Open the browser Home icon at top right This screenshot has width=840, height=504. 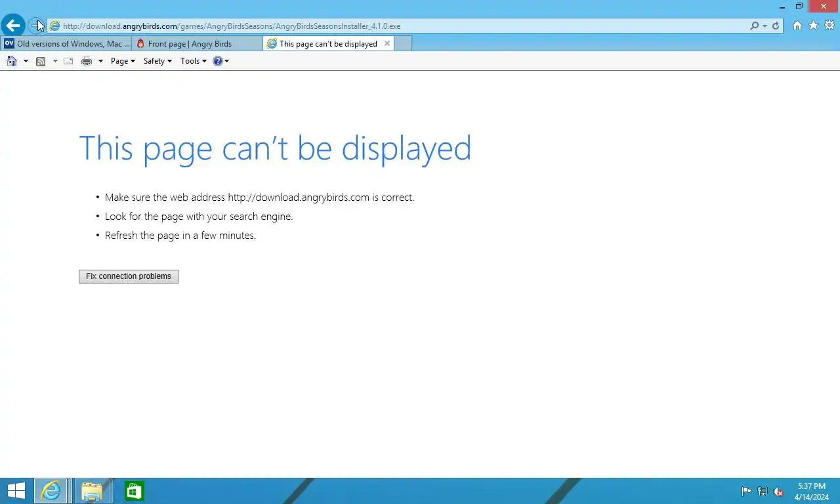[797, 26]
